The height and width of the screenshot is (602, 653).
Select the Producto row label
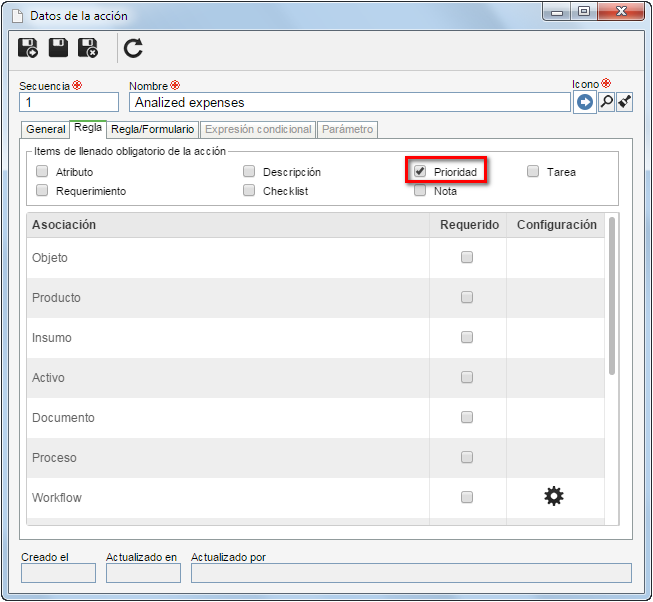tap(56, 298)
